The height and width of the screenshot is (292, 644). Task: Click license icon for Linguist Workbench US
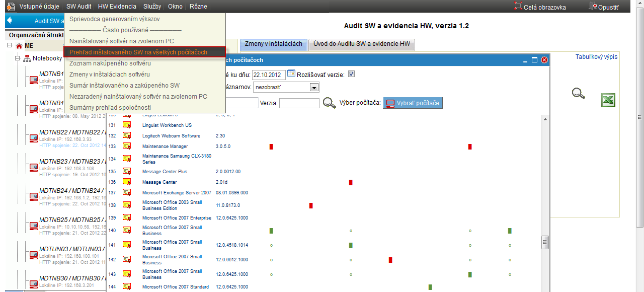[127, 125]
